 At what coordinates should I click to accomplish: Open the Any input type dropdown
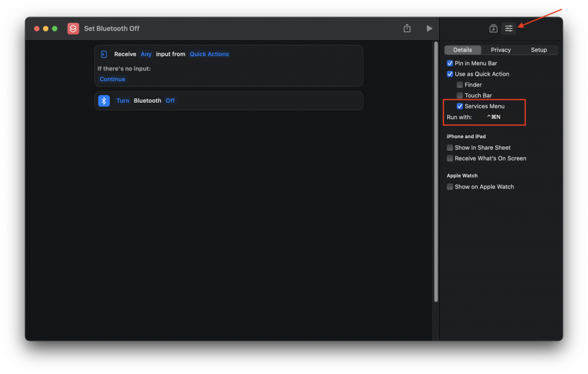tap(146, 54)
